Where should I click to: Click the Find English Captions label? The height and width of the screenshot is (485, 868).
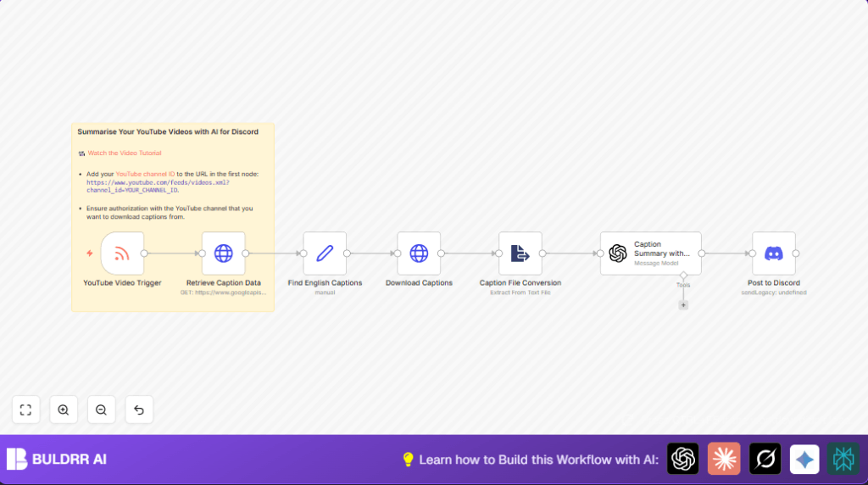pos(325,283)
